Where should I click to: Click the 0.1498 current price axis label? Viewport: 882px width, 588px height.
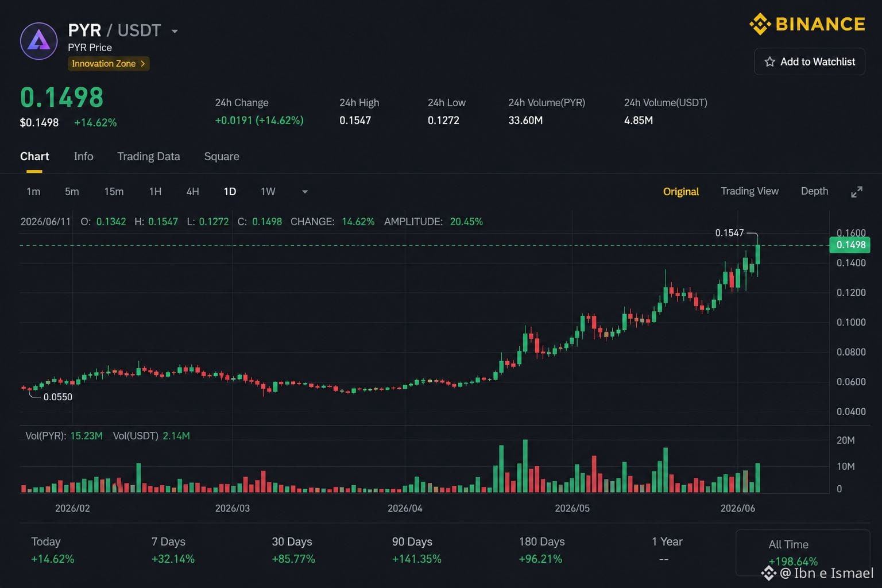coord(850,245)
